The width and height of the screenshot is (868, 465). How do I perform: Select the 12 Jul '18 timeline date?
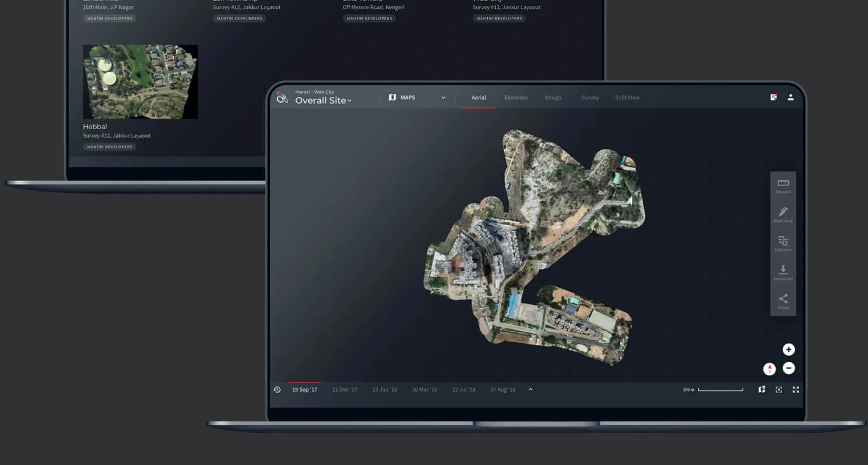click(464, 390)
